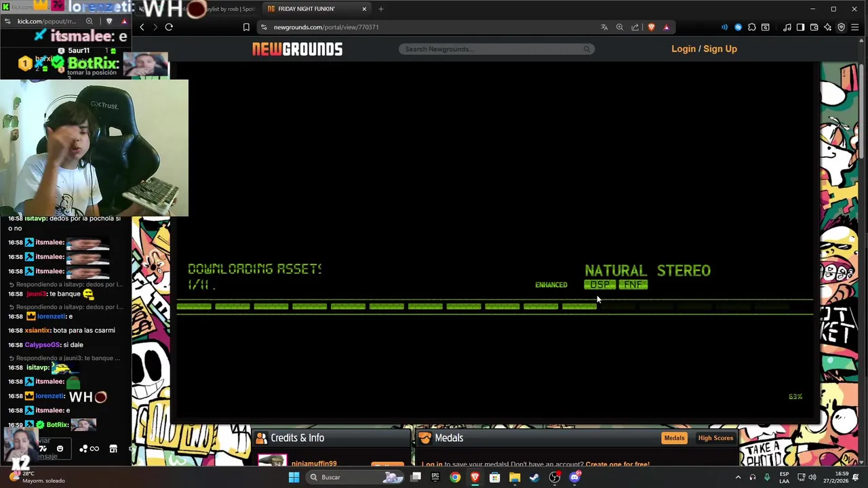Screen dimensions: 868x488
Task: Reload the Newgrounds page
Action: (x=169, y=27)
